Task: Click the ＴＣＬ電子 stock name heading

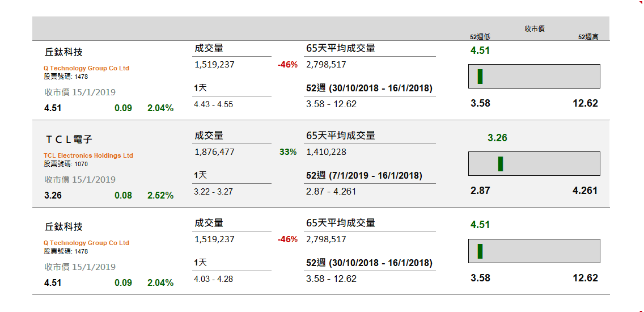Action: 68,139
